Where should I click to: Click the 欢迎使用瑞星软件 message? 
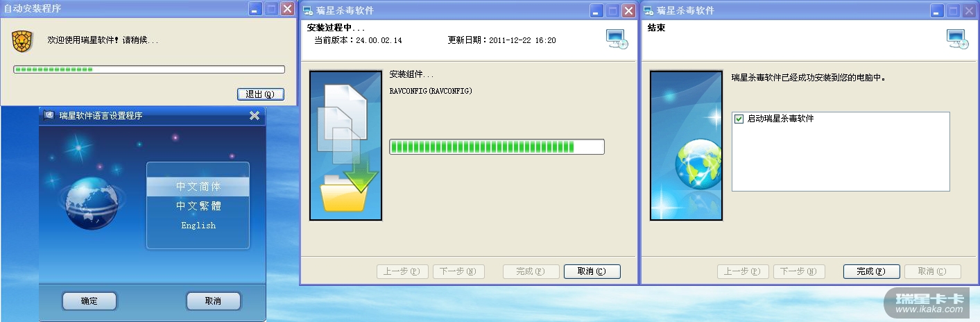click(103, 40)
